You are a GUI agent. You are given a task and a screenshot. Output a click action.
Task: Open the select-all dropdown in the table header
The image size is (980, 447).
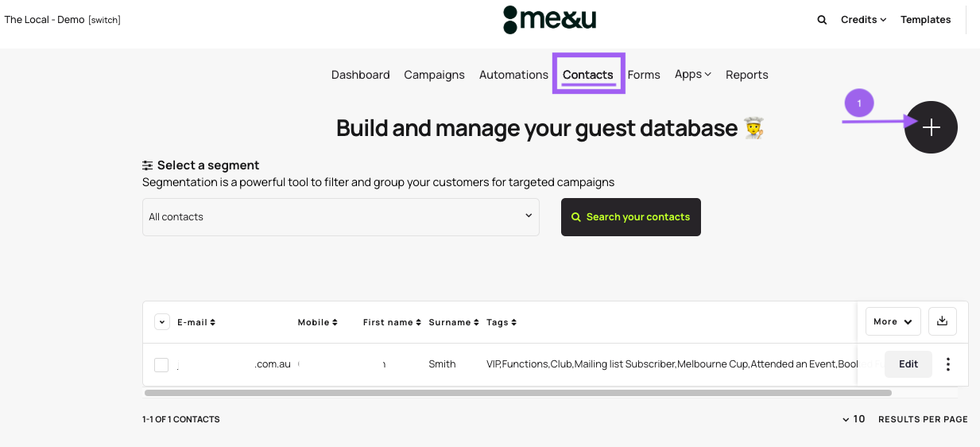(x=161, y=322)
